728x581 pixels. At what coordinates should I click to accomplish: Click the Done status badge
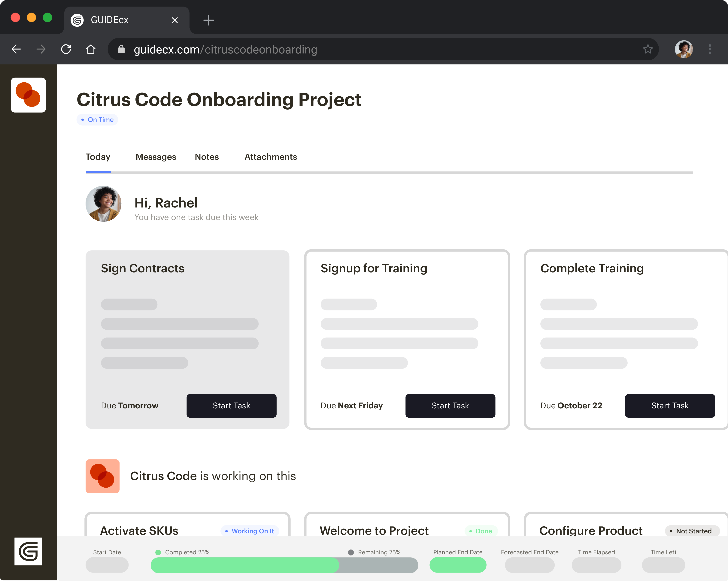coord(481,531)
